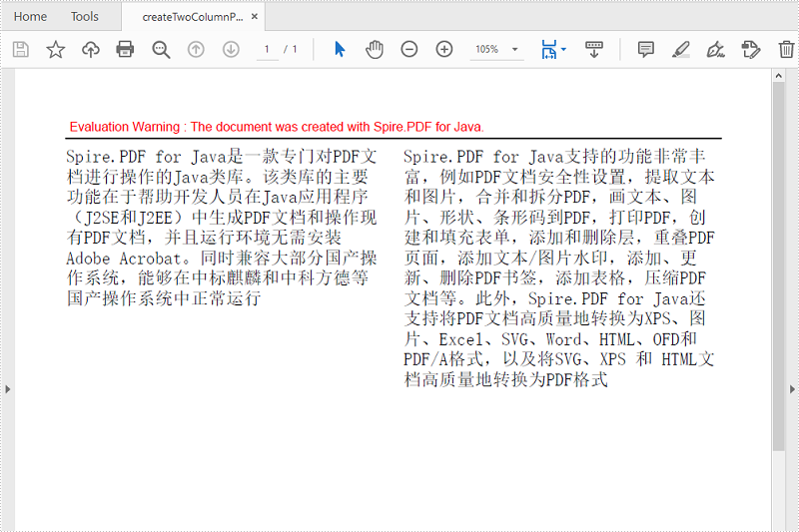
Task: Click the line '档高质量地转换为PDF格式'
Action: 506,379
